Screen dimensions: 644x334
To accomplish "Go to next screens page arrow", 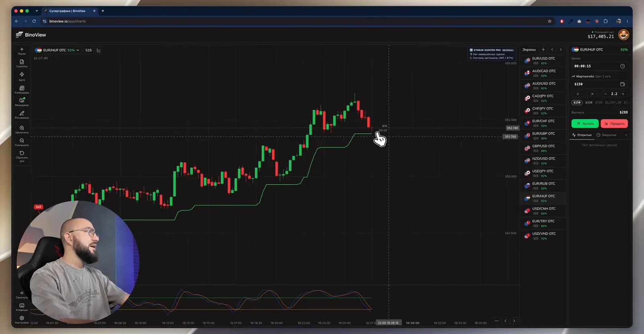I will [561, 49].
